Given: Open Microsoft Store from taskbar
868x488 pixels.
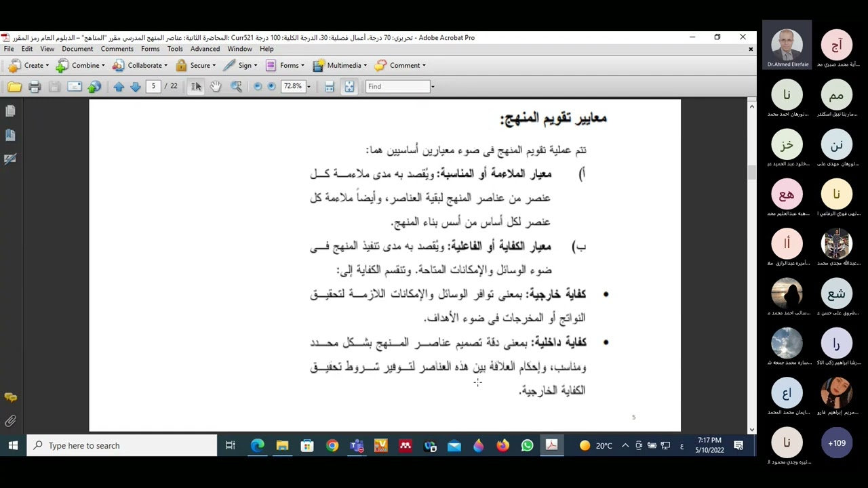Looking at the screenshot, I should point(307,445).
